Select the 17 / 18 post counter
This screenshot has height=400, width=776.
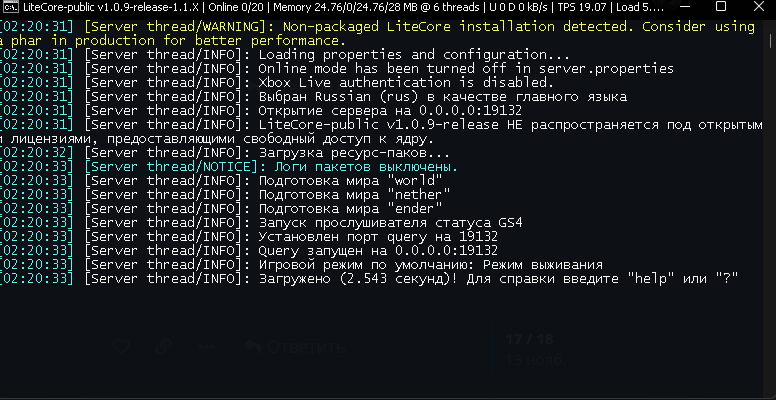point(529,339)
